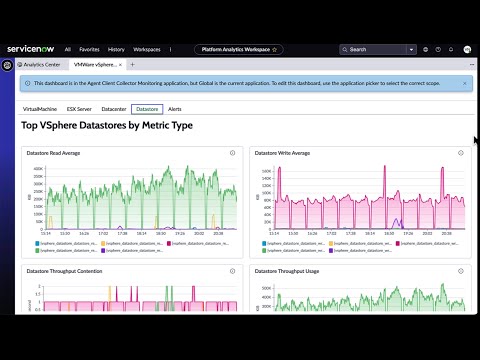
Task: Open Datastore Read Average info icon
Action: coord(232,153)
